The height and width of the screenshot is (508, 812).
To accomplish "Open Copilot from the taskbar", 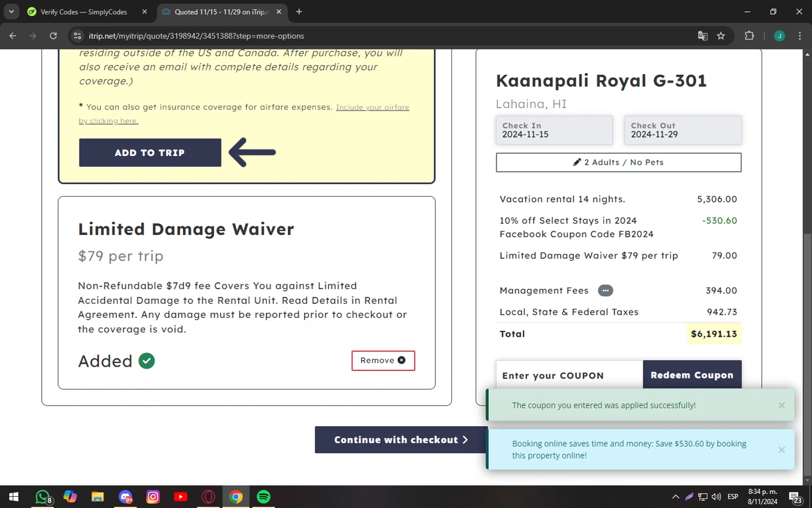I will (70, 497).
